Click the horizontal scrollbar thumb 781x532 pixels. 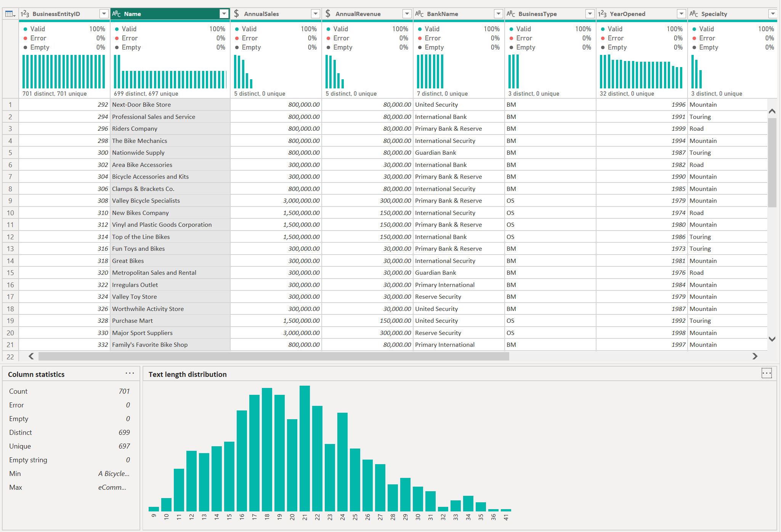[x=274, y=356]
